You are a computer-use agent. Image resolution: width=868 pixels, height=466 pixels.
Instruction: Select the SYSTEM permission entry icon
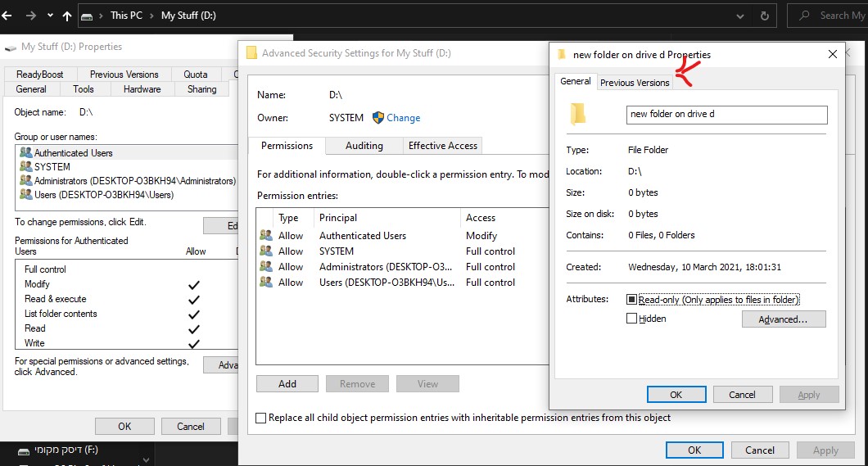pos(266,251)
